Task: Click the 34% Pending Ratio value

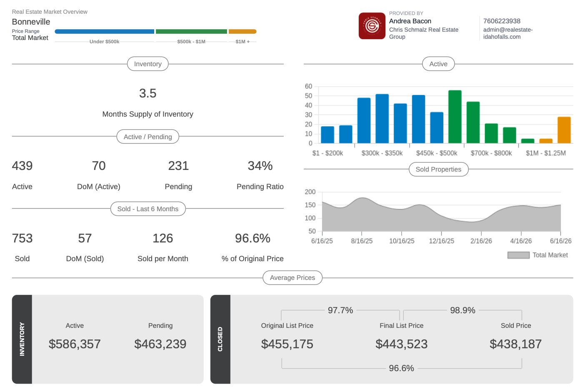Action: [x=260, y=166]
